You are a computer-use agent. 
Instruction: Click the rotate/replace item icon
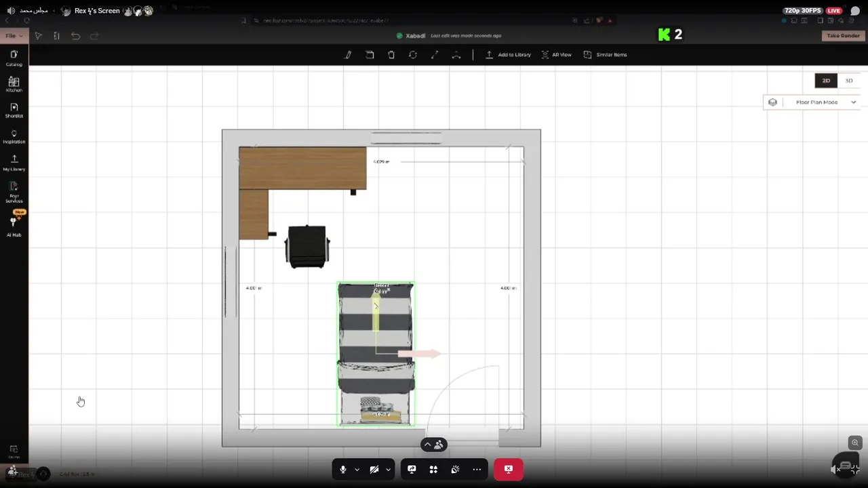[x=413, y=55]
